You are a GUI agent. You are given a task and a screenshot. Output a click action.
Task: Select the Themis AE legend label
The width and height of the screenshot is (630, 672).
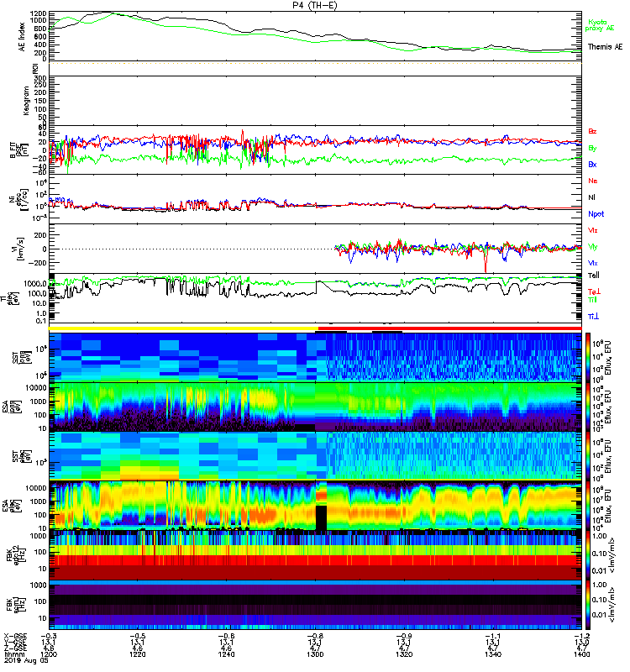coord(605,47)
